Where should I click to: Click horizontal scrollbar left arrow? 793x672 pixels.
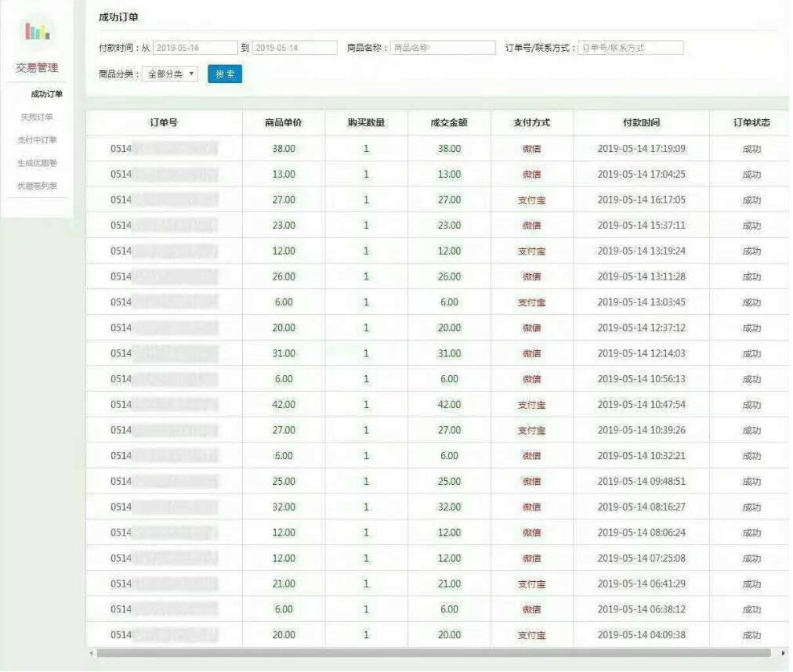tap(91, 652)
